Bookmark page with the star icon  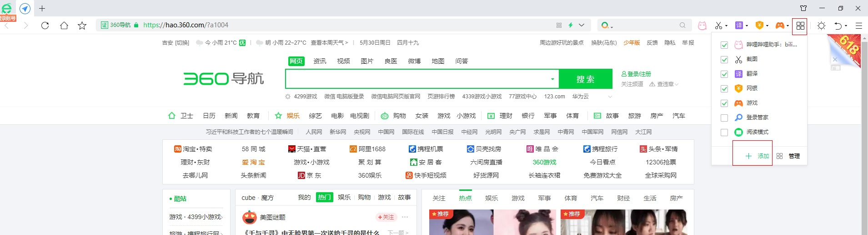click(82, 26)
